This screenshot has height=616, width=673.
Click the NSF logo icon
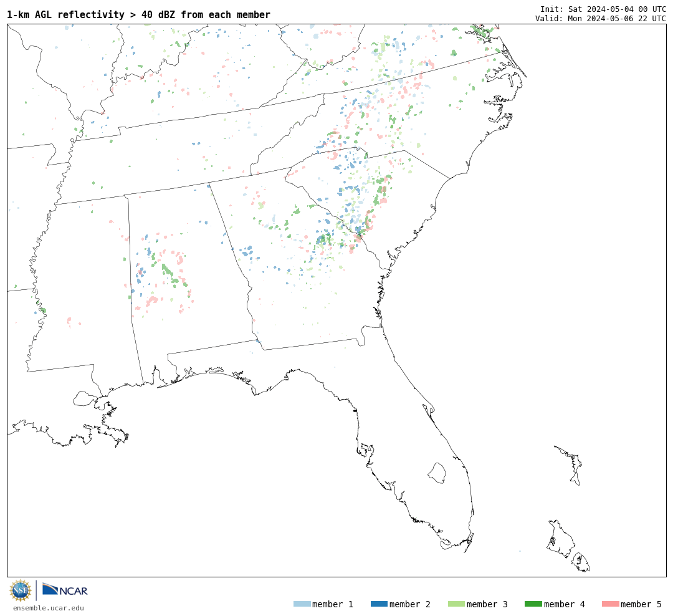tap(20, 590)
